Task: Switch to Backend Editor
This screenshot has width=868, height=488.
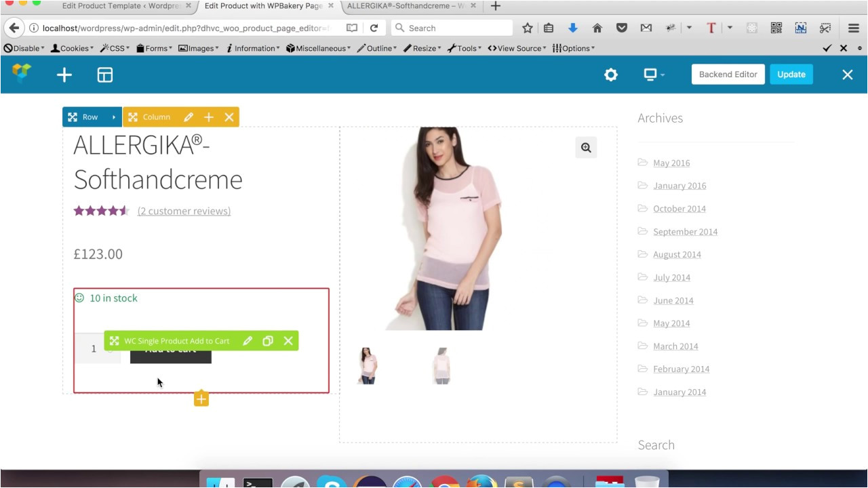Action: [728, 75]
